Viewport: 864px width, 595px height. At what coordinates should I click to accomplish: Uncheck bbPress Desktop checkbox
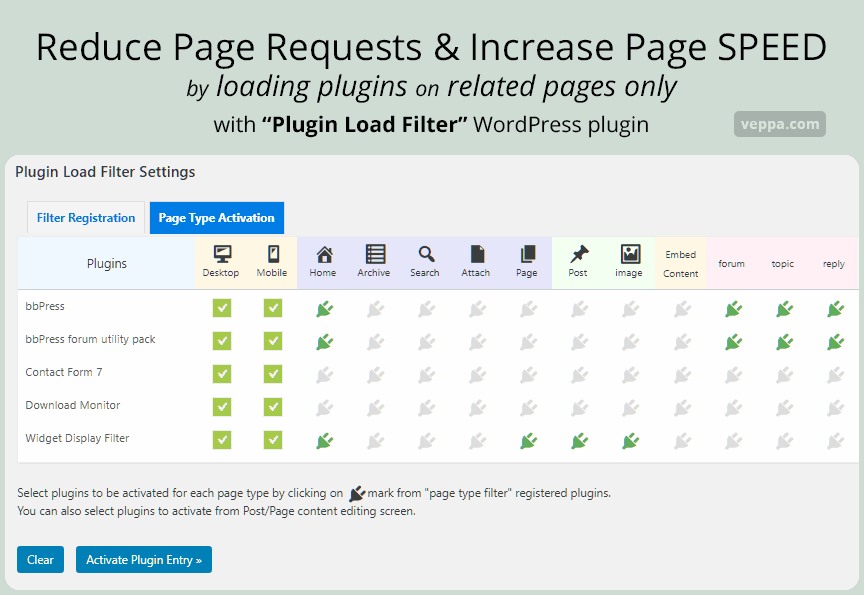click(222, 308)
